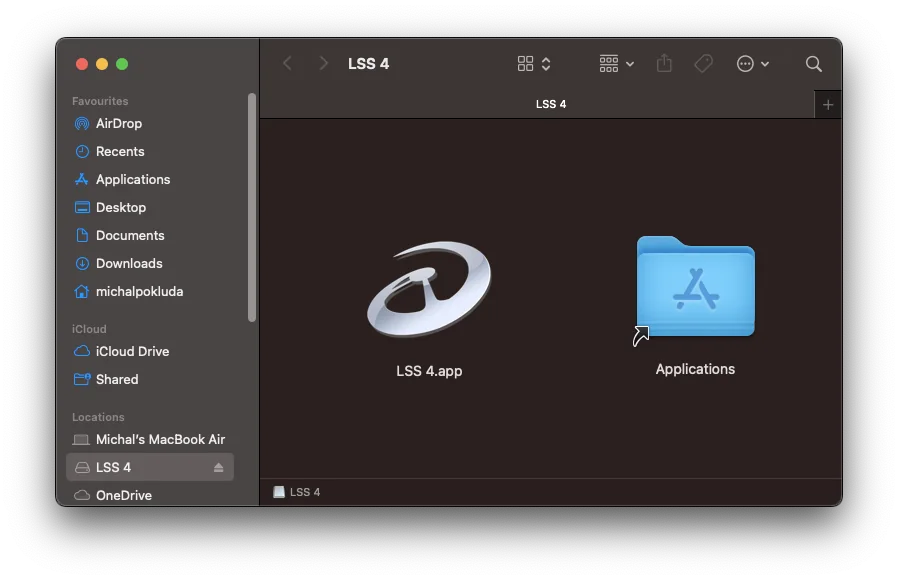Screen dimensions: 898x580
Task: Close the Finder window with red button
Action: 82,64
